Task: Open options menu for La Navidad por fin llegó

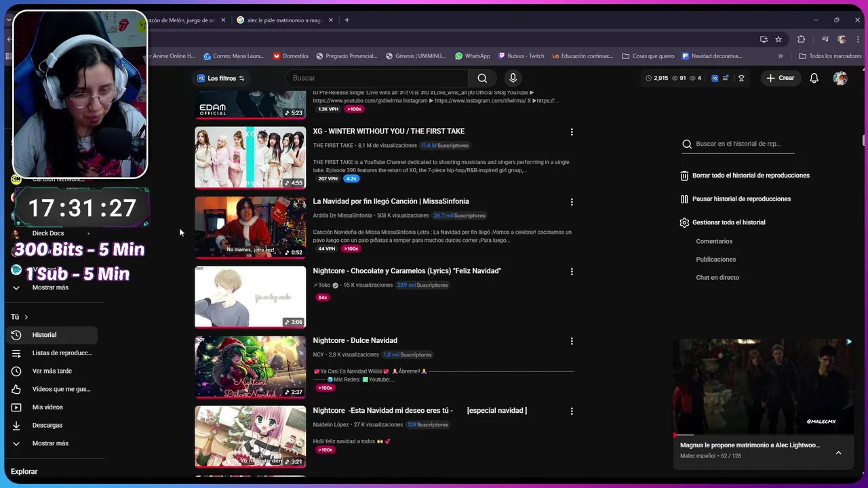Action: 572,202
